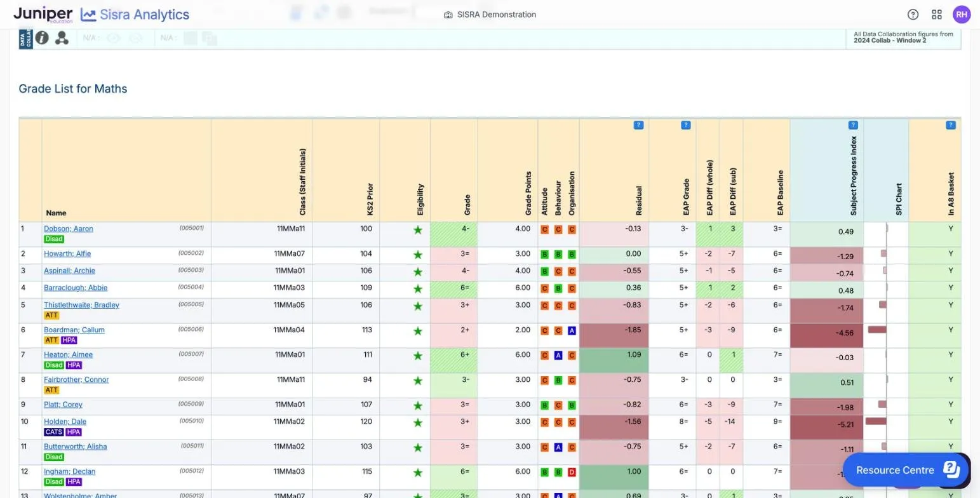This screenshot has height=498, width=980.
Task: Click the HPA tag under Boardman; Callum
Action: pos(69,340)
